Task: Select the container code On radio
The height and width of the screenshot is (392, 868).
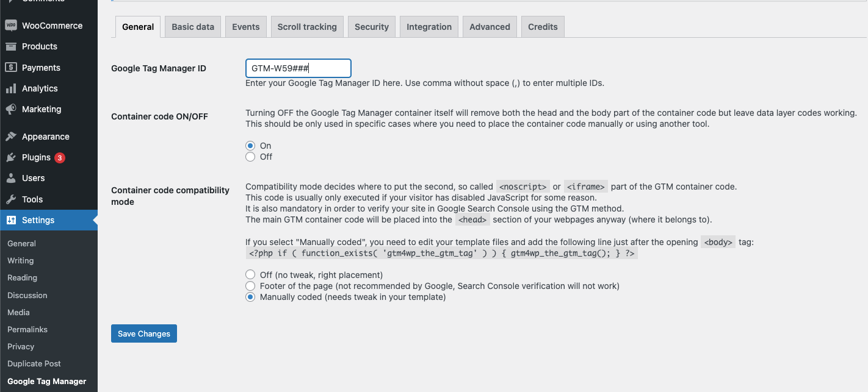Action: tap(250, 146)
